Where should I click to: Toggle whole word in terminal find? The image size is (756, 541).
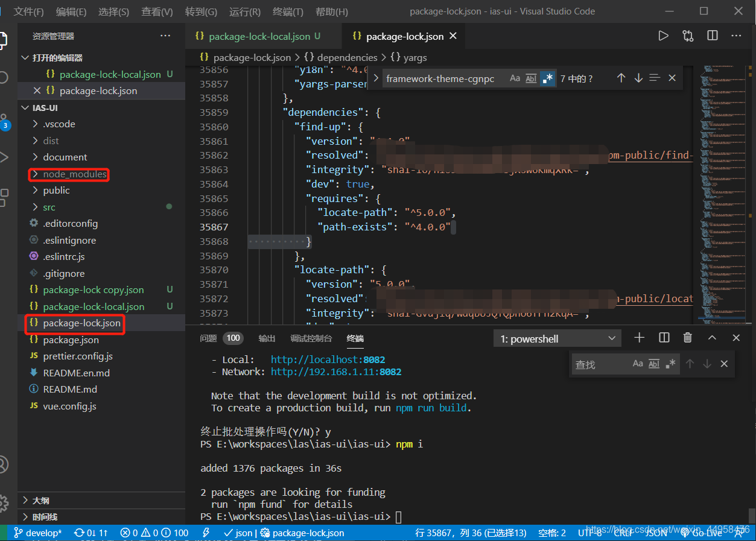654,364
